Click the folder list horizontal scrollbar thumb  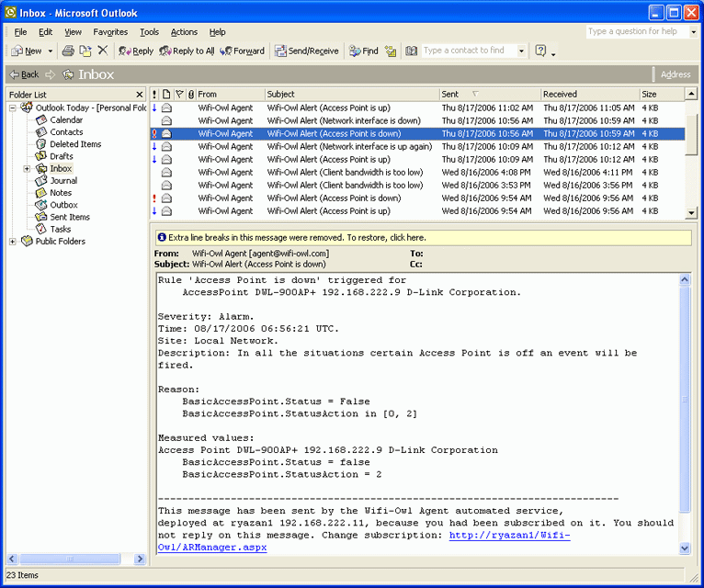click(70, 559)
